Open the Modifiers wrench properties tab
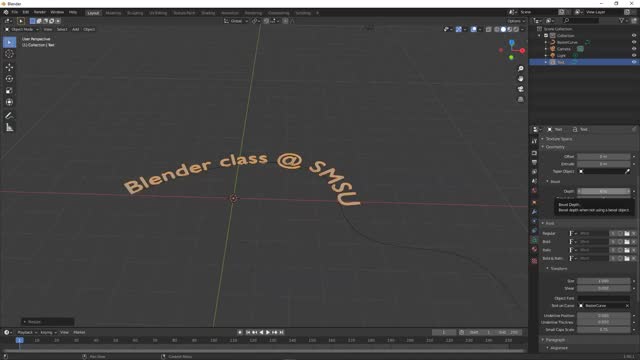This screenshot has width=640, height=360. [x=534, y=212]
